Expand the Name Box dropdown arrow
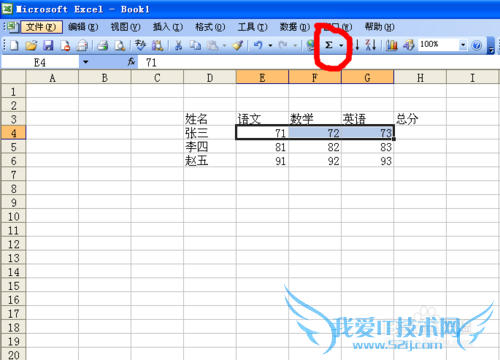 pyautogui.click(x=86, y=62)
